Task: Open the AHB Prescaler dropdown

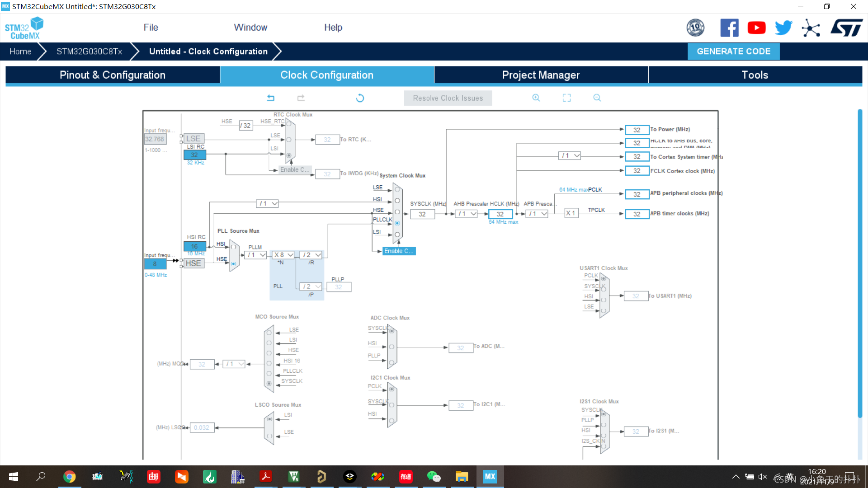Action: tap(467, 214)
